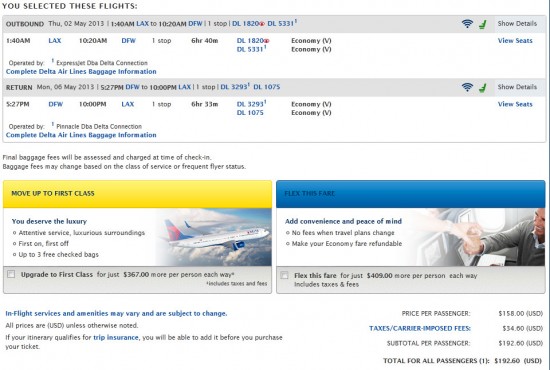This screenshot has width=550, height=370.
Task: Click In-Flight services and amenities notice link
Action: [x=116, y=314]
